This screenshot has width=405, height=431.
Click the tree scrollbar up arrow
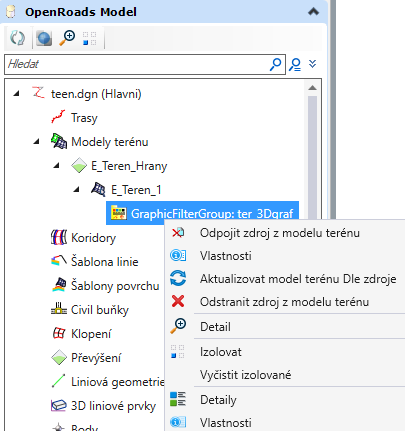[312, 88]
